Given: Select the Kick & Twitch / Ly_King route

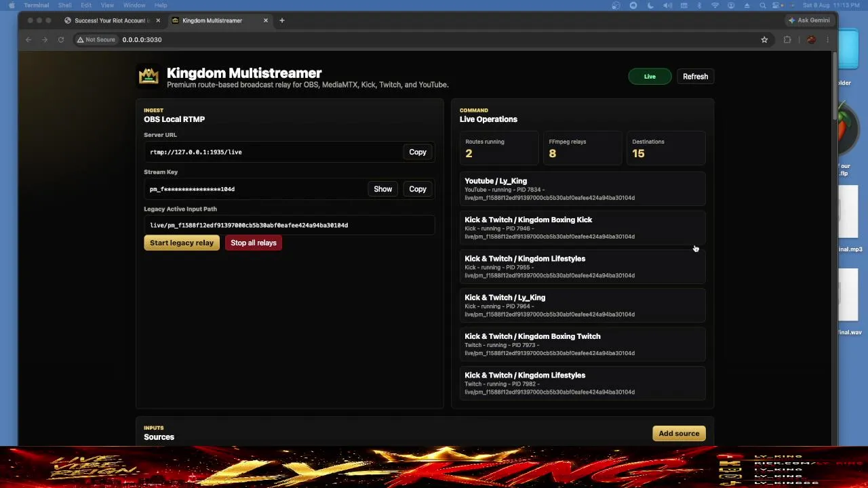Looking at the screenshot, I should pos(583,306).
